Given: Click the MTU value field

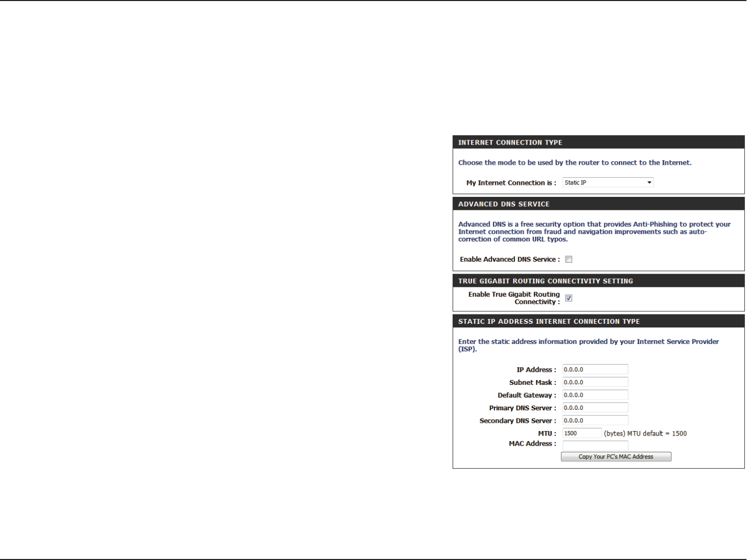Looking at the screenshot, I should coord(582,433).
